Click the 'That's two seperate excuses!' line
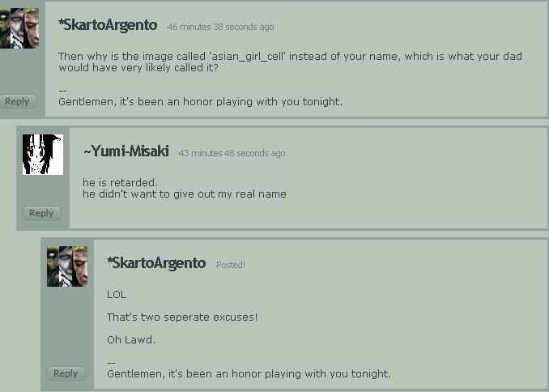 pos(182,317)
